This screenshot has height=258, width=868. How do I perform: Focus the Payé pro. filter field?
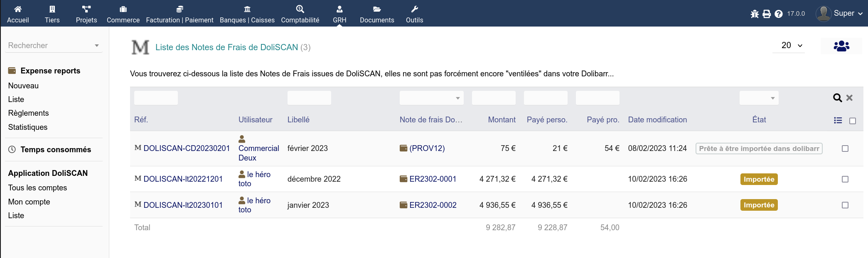click(x=598, y=98)
